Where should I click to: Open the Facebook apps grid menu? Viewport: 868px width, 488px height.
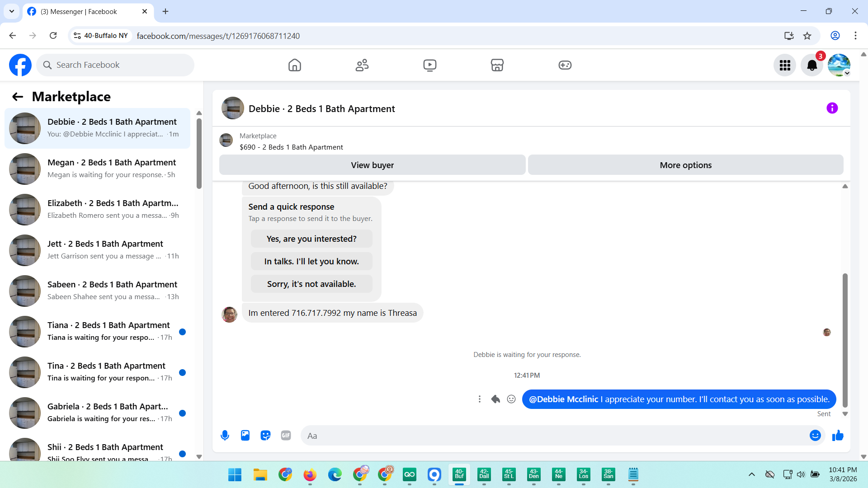(x=785, y=65)
